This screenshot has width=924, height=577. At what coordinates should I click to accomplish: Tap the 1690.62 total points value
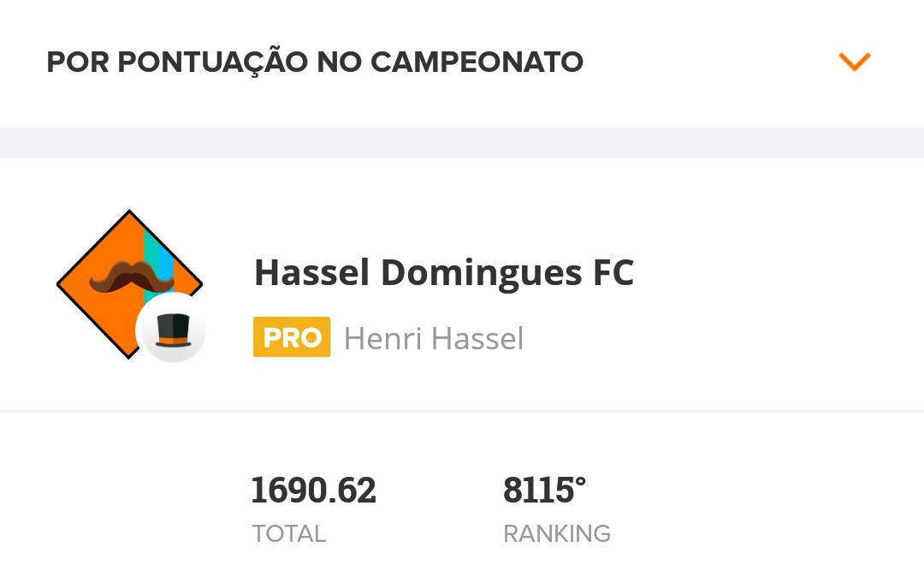(x=313, y=491)
